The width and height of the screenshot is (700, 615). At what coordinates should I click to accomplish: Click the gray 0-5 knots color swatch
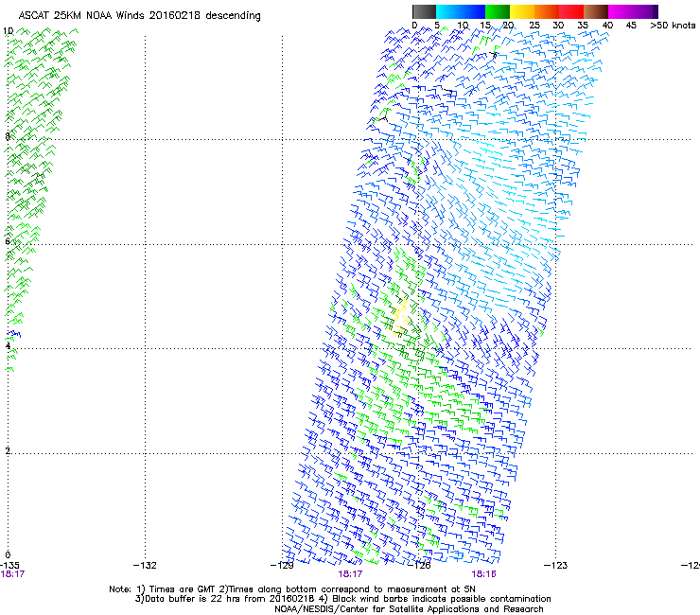424,11
